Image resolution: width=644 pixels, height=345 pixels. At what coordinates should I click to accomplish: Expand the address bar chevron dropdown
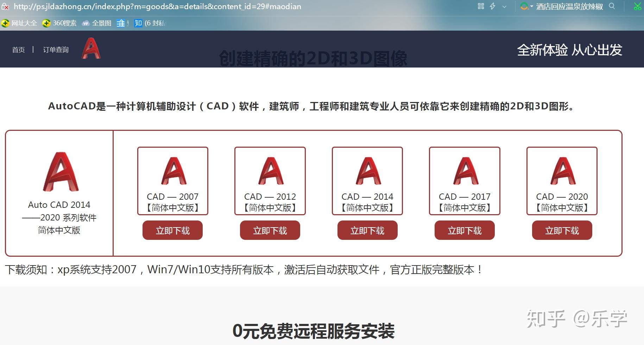pos(504,7)
